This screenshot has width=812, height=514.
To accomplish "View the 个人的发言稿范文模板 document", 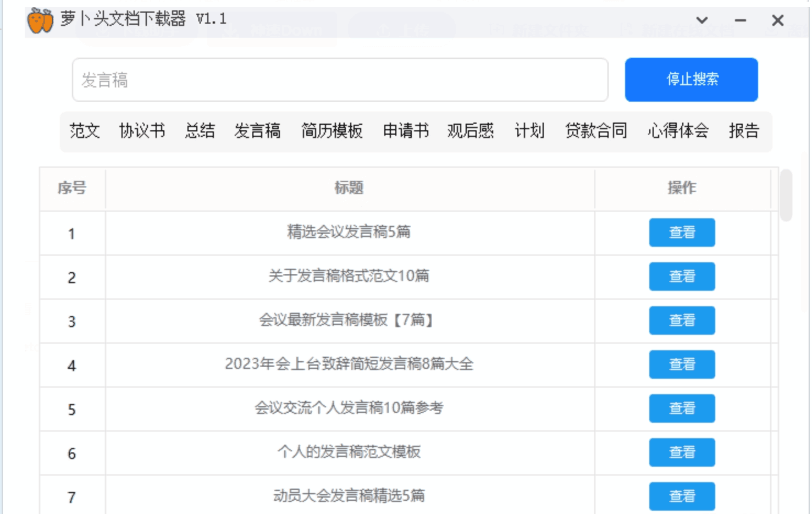I will [682, 452].
